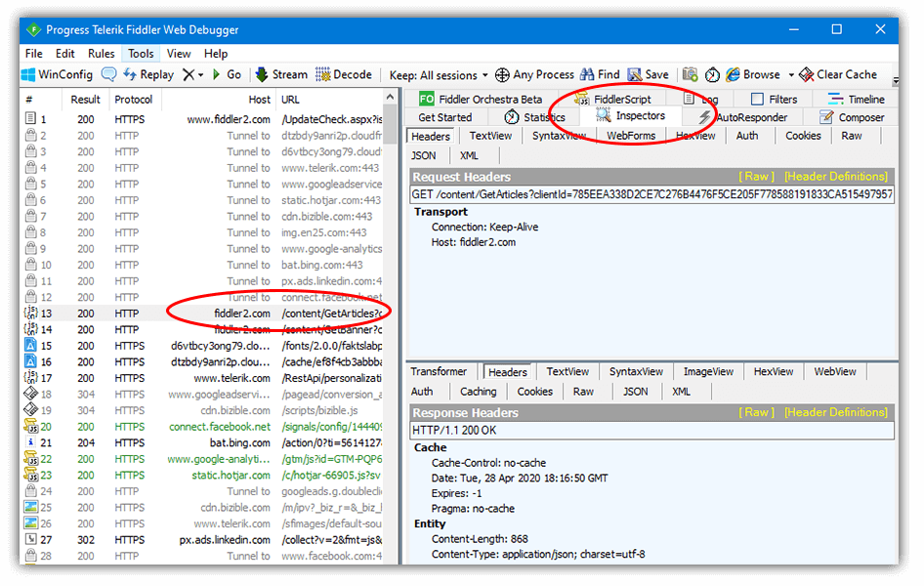The width and height of the screenshot is (924, 586).
Task: Click the font icon of session 16
Action: [30, 361]
